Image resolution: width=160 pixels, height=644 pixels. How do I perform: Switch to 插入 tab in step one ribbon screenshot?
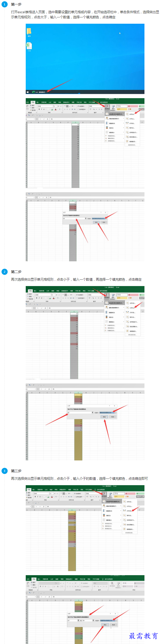point(38,102)
